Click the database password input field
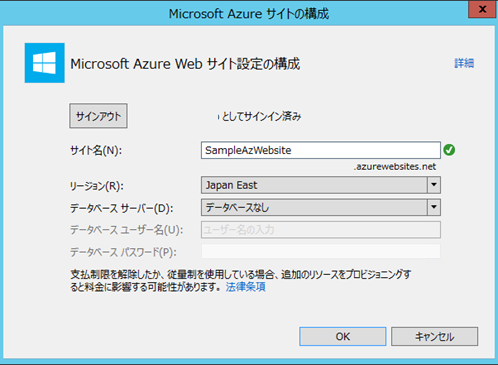The image size is (498, 365). (321, 252)
